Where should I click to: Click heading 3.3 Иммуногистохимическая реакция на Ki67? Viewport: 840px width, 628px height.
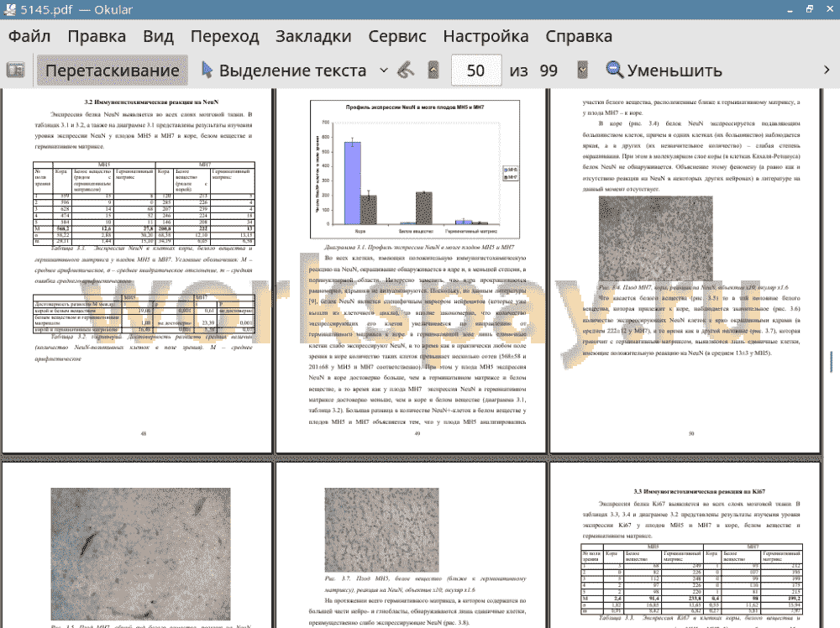pyautogui.click(x=699, y=491)
